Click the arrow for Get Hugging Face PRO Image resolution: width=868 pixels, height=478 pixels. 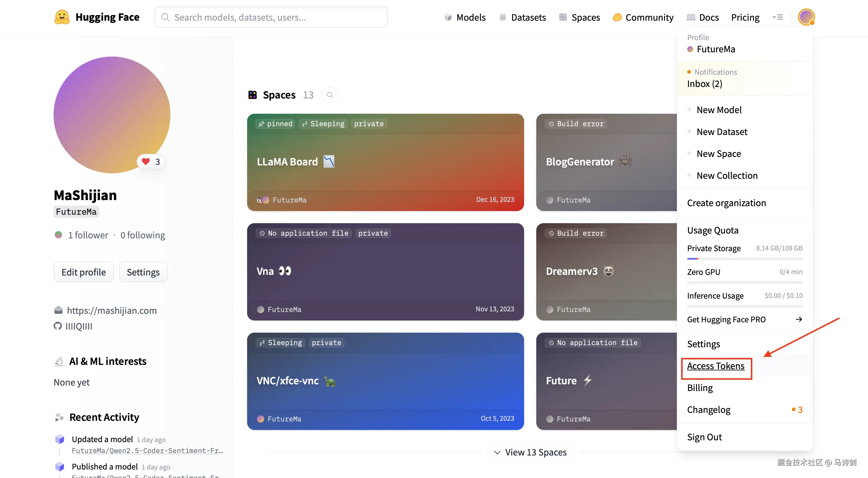pos(799,319)
